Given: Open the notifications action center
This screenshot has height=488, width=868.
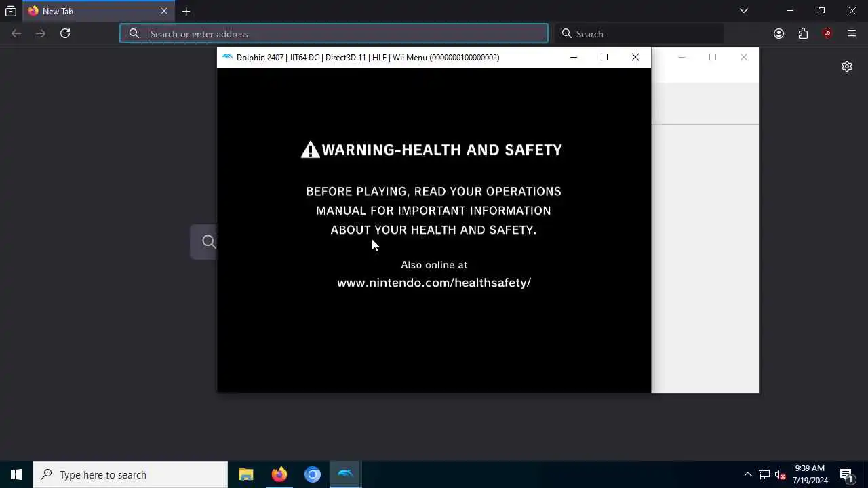Looking at the screenshot, I should pyautogui.click(x=846, y=474).
